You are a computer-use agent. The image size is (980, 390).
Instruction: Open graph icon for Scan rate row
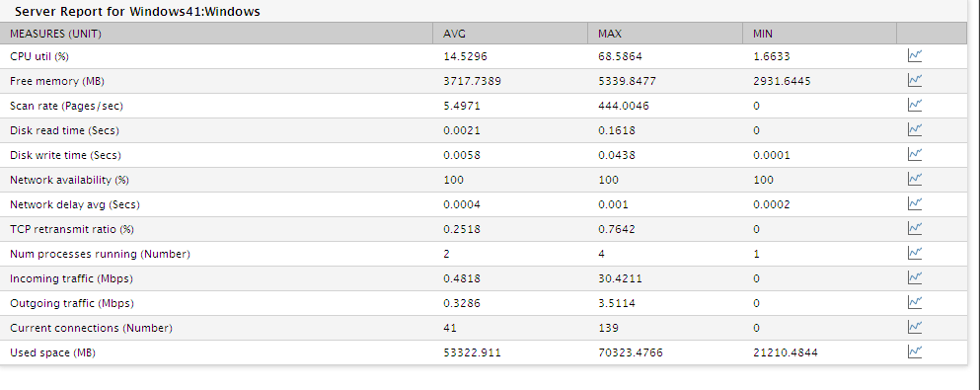(915, 106)
